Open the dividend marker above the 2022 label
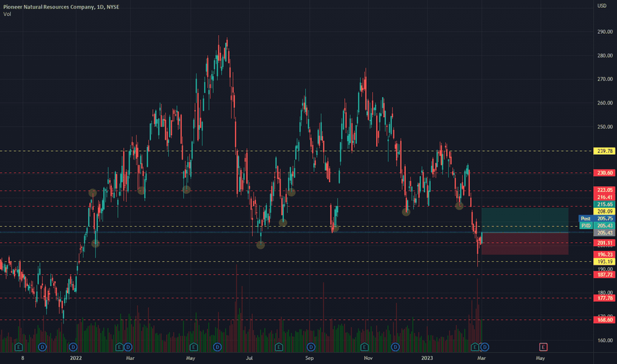The height and width of the screenshot is (364, 617). click(73, 347)
